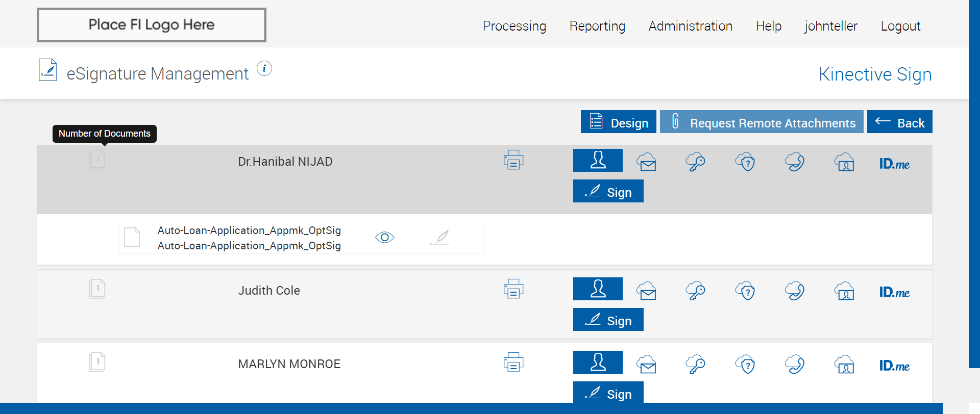This screenshot has width=980, height=414.
Task: Collapse Dr.Hanibal NIJAD's document list icon
Action: coord(97,160)
